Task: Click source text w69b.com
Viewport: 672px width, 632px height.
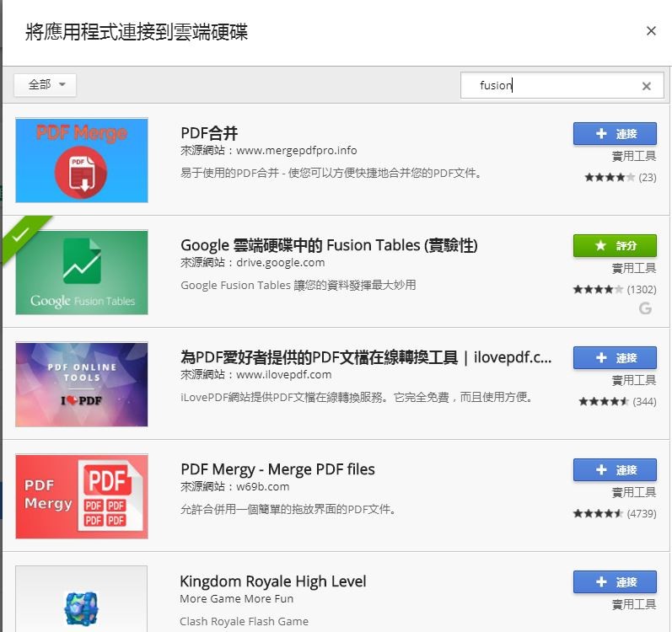Action: click(x=263, y=487)
